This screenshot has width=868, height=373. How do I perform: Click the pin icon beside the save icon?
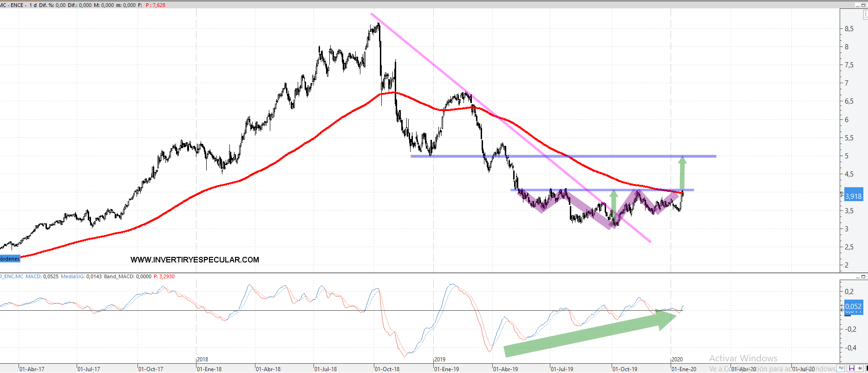coord(859,368)
